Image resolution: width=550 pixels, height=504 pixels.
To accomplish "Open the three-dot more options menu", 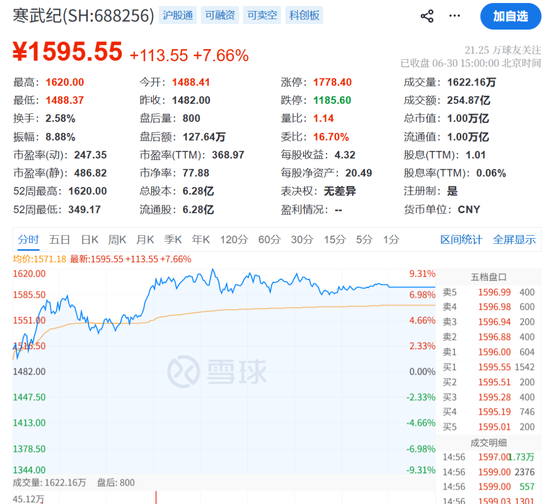I will click(x=455, y=16).
